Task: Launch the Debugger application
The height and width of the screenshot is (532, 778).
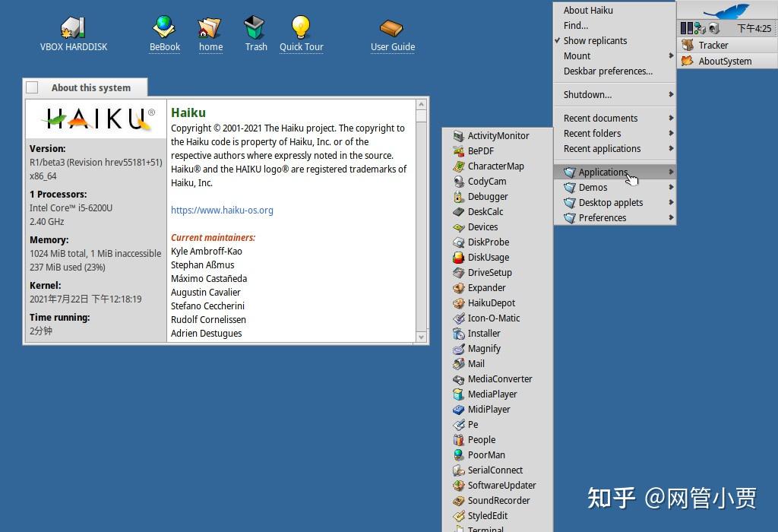Action: [498, 197]
